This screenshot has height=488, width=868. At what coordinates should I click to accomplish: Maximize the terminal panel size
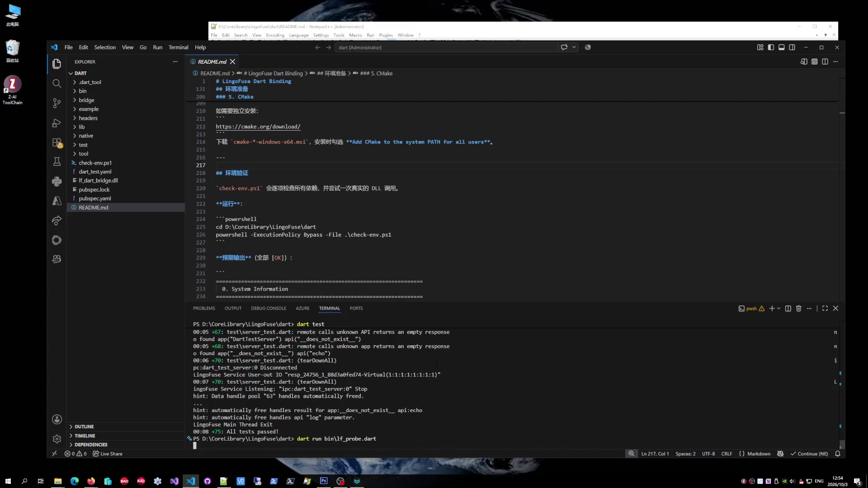[825, 308]
